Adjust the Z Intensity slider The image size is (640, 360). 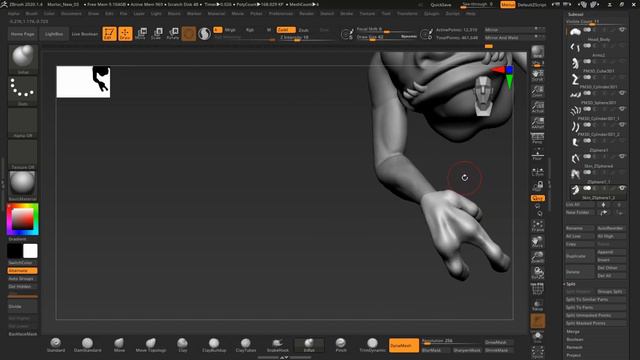(304, 38)
